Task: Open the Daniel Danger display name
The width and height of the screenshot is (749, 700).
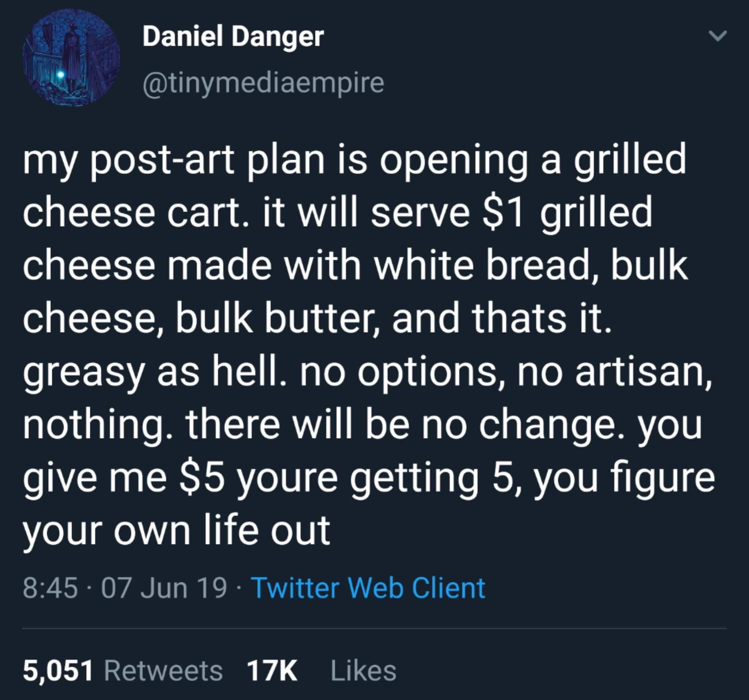Action: [233, 37]
